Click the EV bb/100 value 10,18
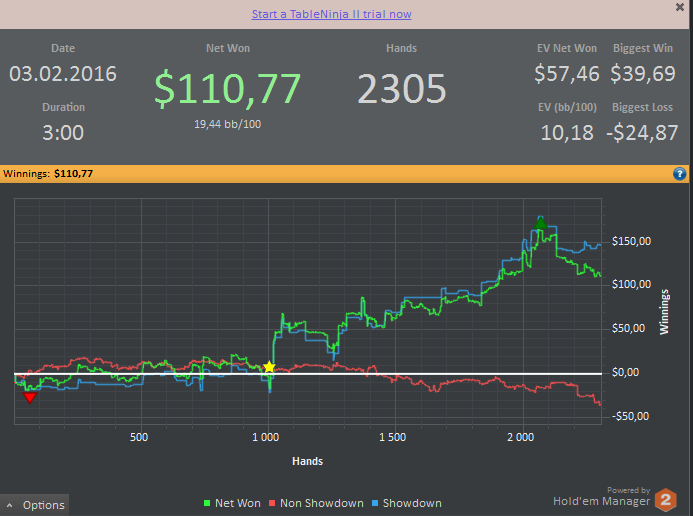The image size is (693, 516). 567,133
